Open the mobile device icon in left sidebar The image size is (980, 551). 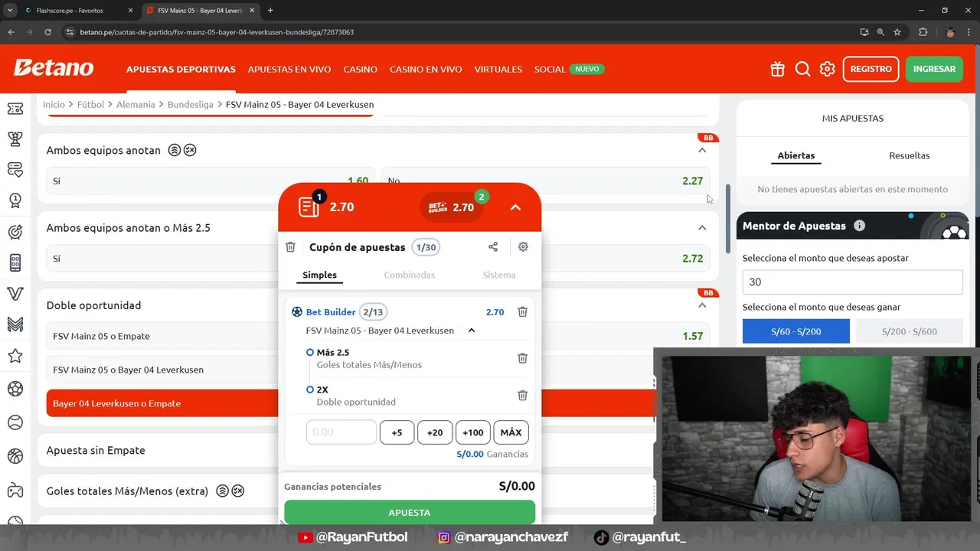click(x=15, y=262)
